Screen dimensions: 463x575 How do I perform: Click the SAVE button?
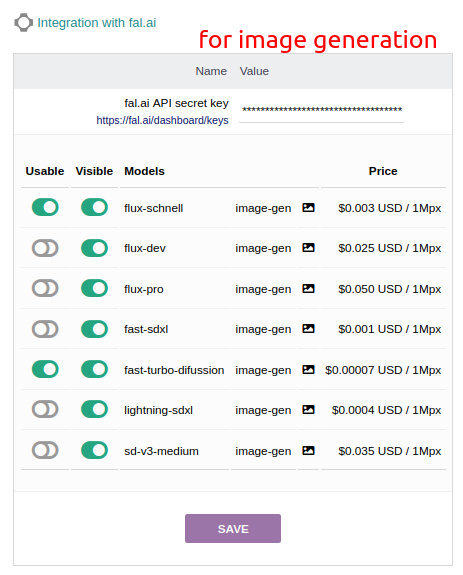pos(233,528)
